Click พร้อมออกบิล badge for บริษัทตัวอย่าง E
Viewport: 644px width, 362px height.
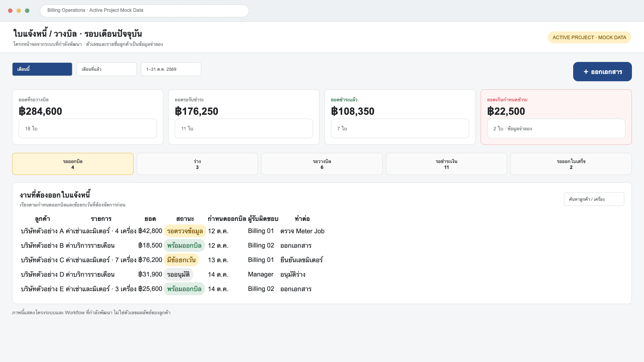(x=184, y=289)
